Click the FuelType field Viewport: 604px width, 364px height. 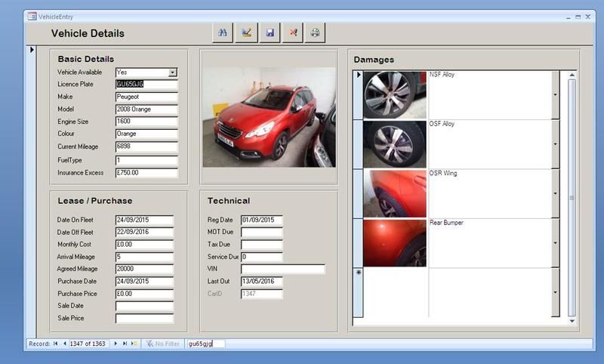(146, 160)
